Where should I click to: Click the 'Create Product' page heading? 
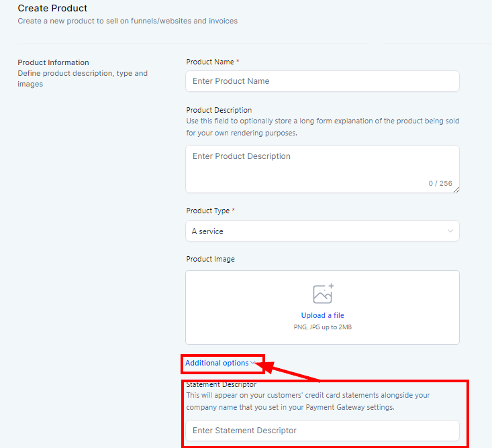(52, 9)
